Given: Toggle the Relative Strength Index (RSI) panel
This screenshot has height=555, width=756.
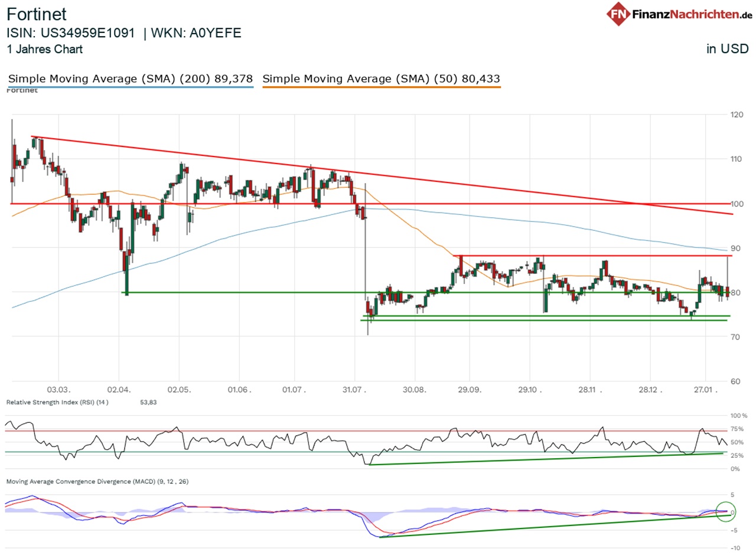Looking at the screenshot, I should tap(59, 403).
